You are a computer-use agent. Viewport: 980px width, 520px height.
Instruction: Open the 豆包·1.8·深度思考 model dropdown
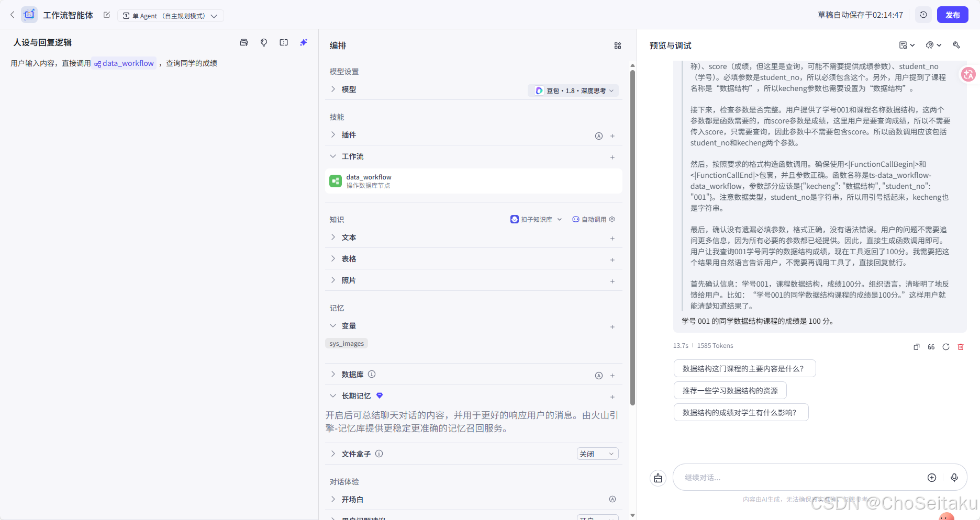pos(573,91)
